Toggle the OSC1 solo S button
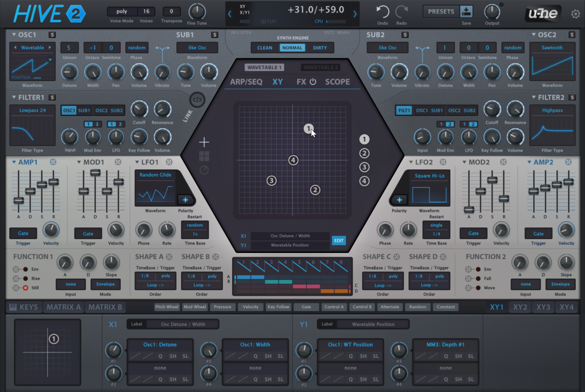Image resolution: width=585 pixels, height=392 pixels. point(52,35)
